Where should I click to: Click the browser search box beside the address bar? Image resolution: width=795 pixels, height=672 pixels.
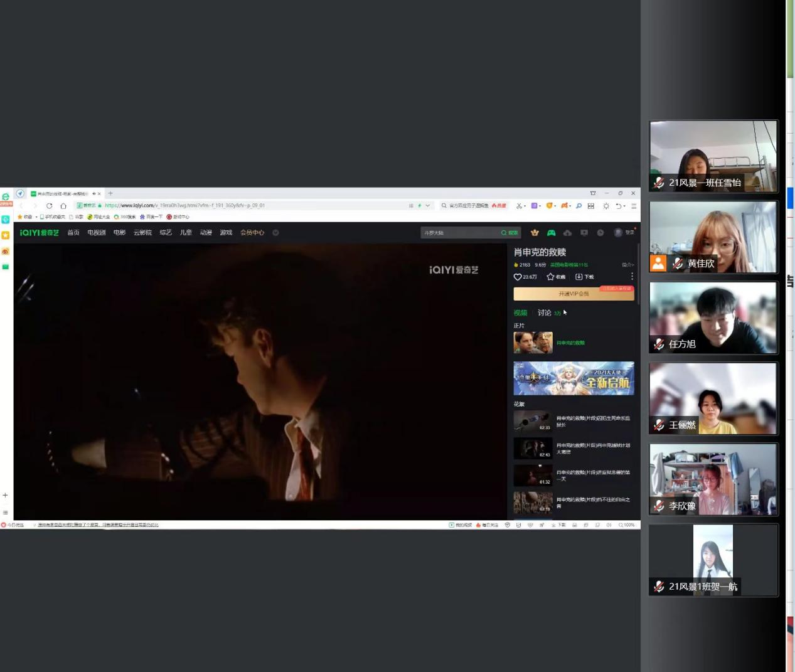[x=474, y=206]
